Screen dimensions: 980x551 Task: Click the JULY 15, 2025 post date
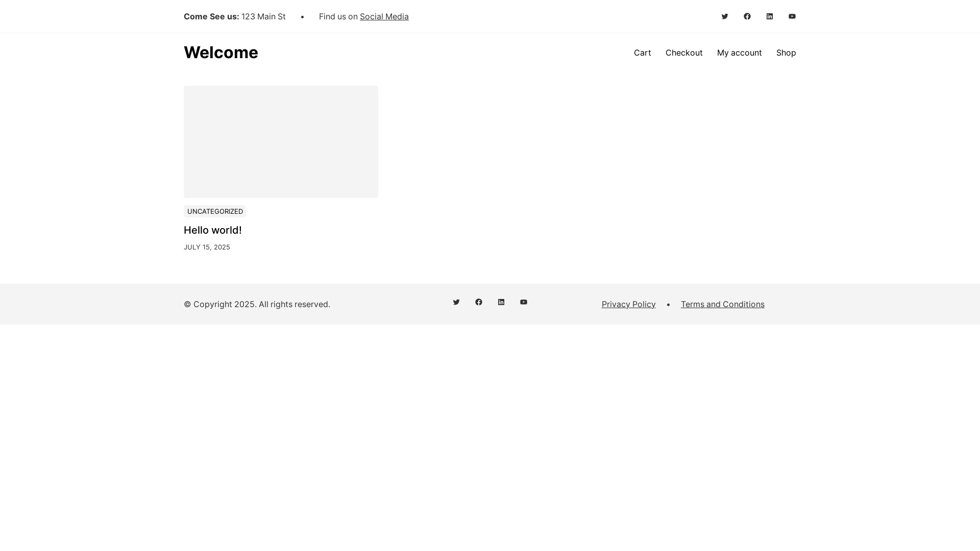207,247
